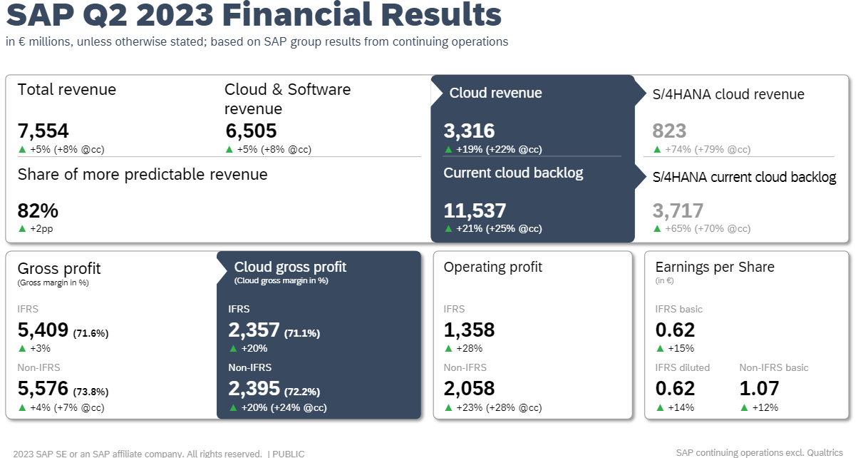868x458 pixels.
Task: Select the Operating profit heading
Action: click(492, 267)
